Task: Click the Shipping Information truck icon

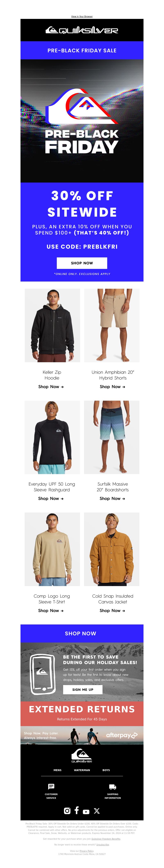Action: tap(113, 787)
